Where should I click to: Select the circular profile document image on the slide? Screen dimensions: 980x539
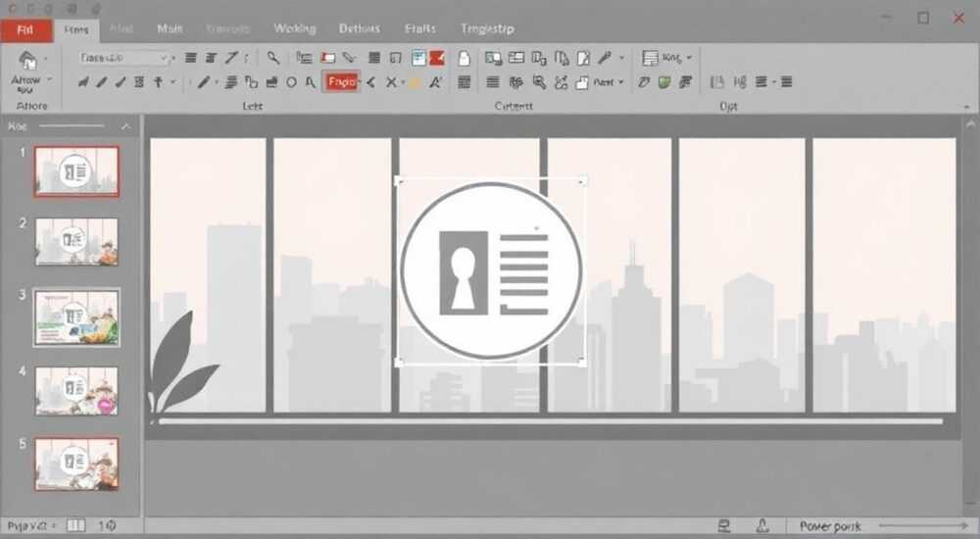491,270
